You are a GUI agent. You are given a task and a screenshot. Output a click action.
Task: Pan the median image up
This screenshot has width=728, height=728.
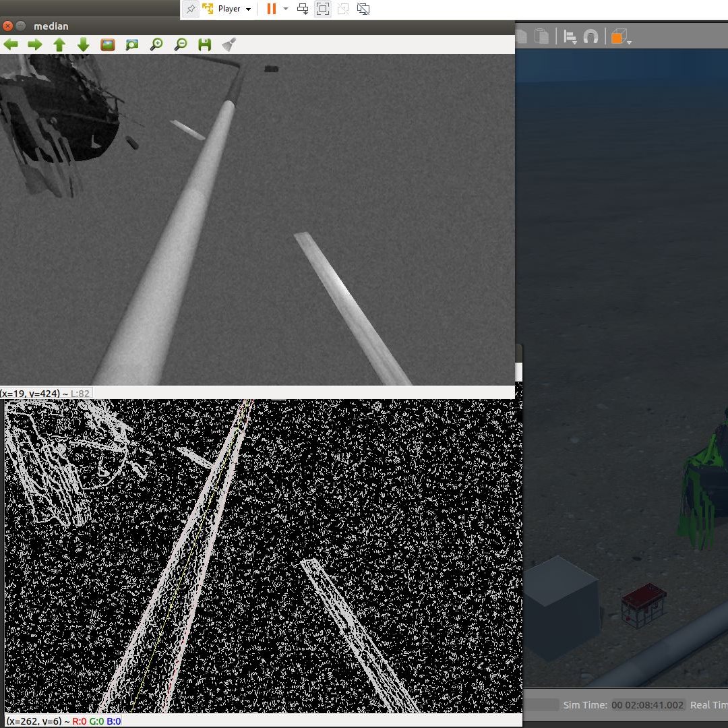click(59, 44)
